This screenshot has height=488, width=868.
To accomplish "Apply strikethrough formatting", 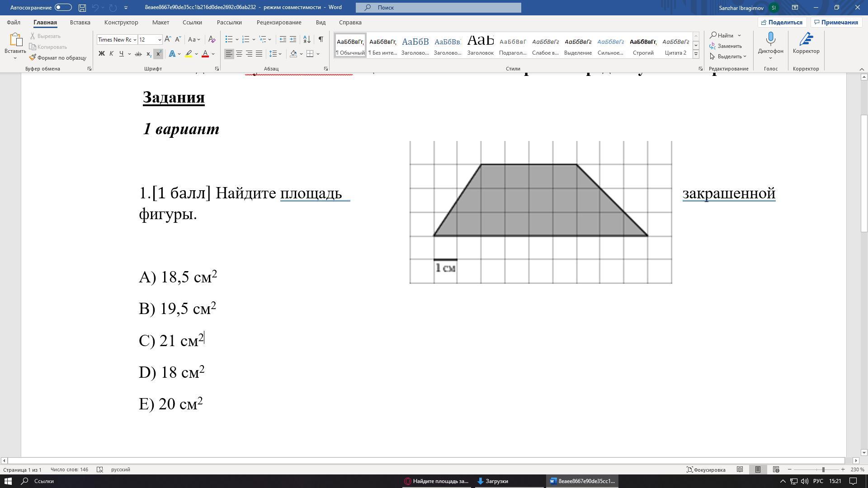I will (x=138, y=54).
